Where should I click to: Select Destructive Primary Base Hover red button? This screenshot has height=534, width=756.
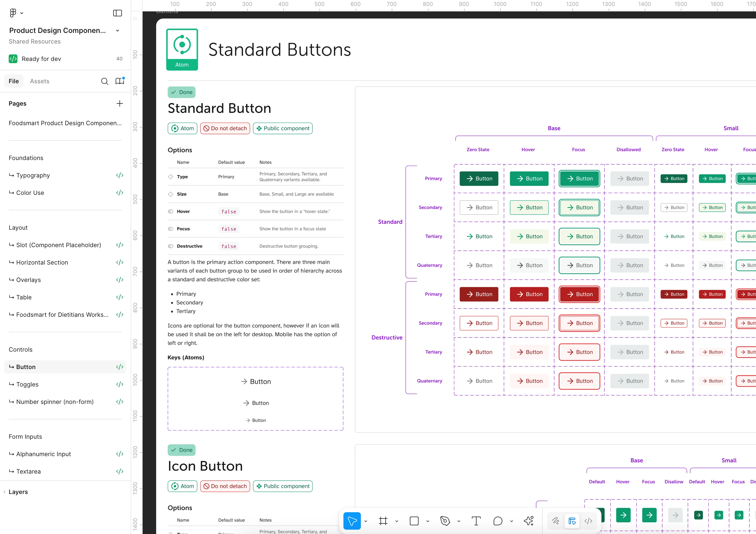[529, 294]
